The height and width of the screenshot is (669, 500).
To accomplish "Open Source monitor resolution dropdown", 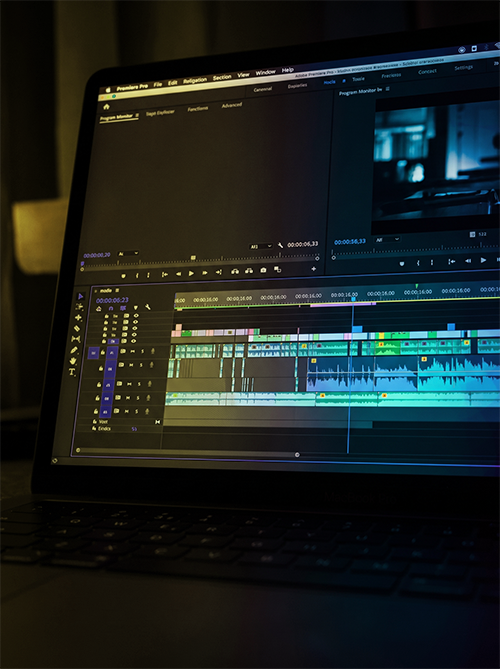I will point(261,246).
